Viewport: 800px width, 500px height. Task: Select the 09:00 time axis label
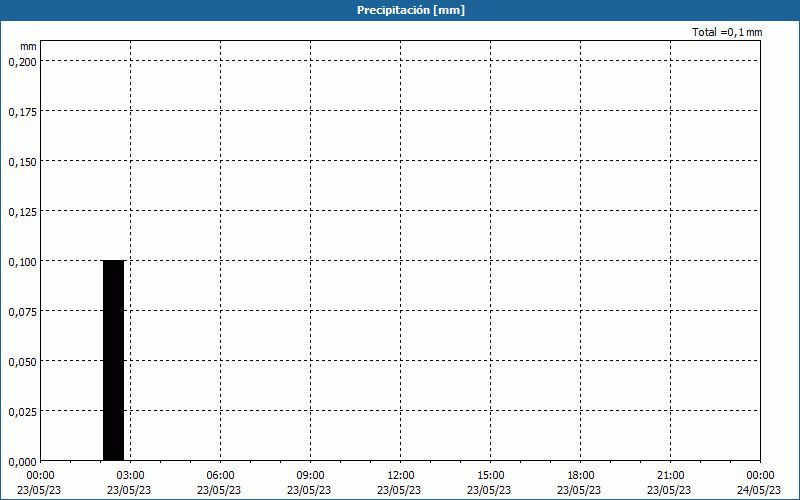click(x=310, y=476)
